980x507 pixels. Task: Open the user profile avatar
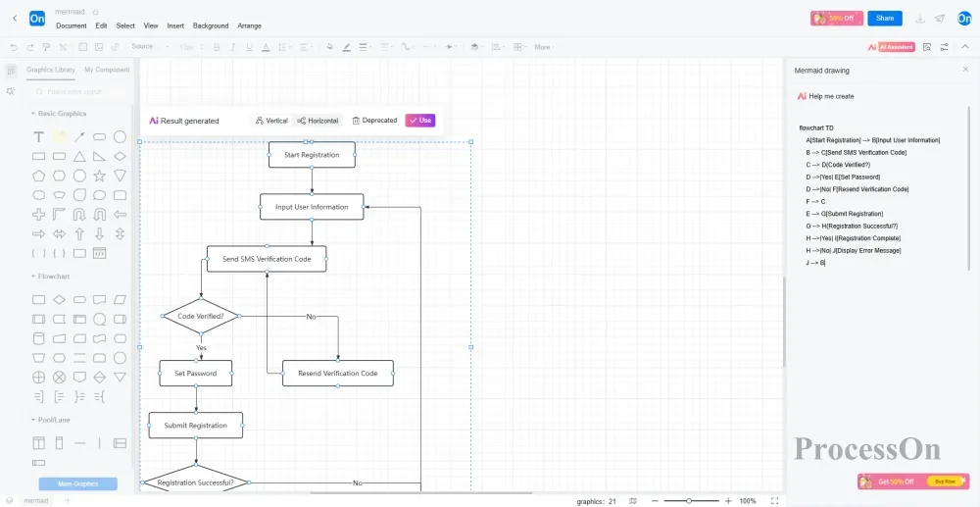click(x=964, y=18)
